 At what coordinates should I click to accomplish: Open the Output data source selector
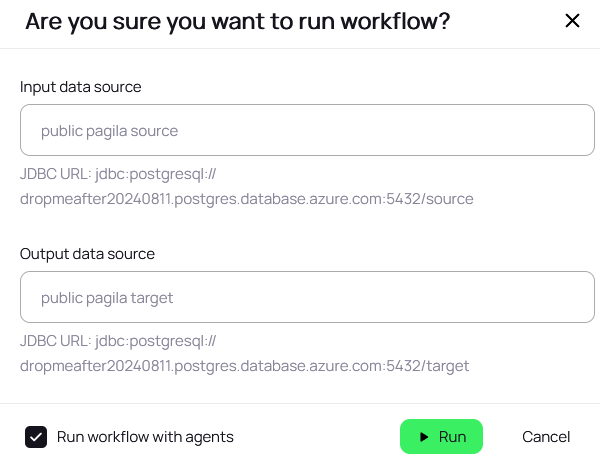pyautogui.click(x=307, y=297)
